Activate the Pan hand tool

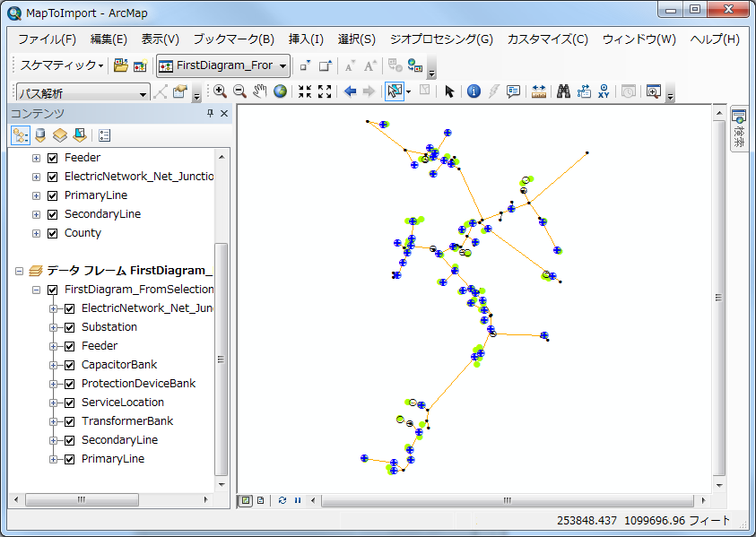point(260,91)
